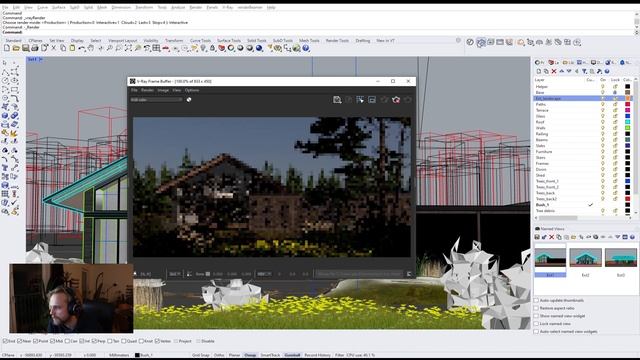Enable Auto-update thumbnails checkbox
The width and height of the screenshot is (640, 360).
pos(536,300)
